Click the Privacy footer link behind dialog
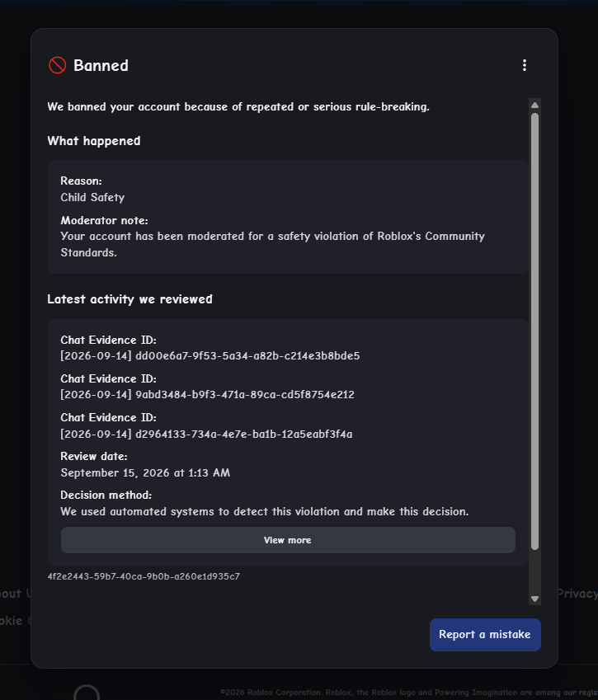The image size is (598, 700). 578,594
